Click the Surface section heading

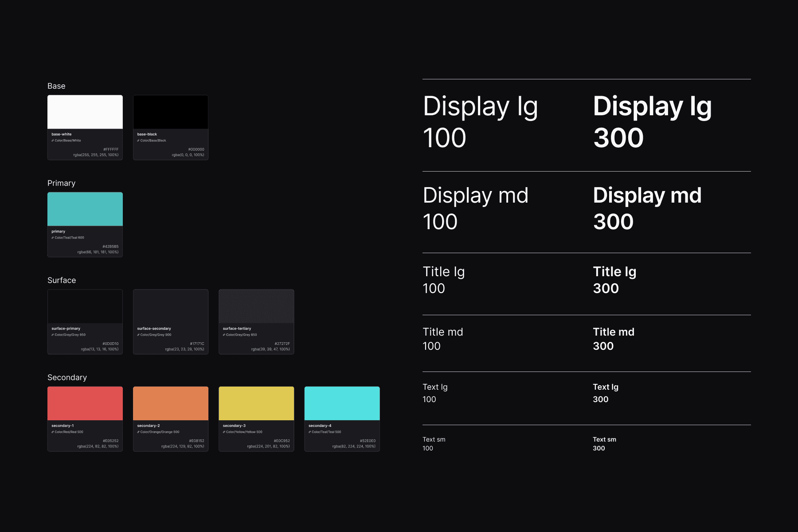point(62,280)
